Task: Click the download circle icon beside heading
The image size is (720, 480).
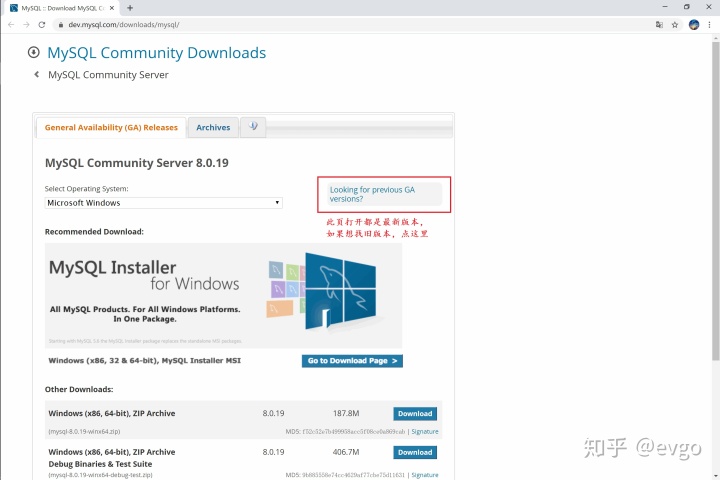Action: pyautogui.click(x=34, y=52)
